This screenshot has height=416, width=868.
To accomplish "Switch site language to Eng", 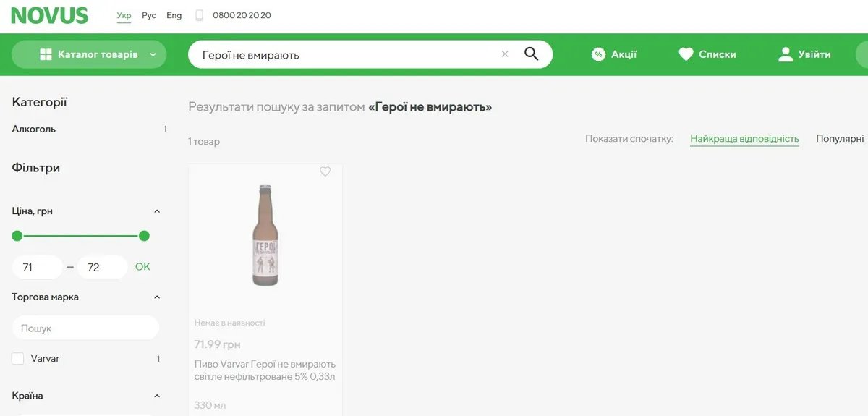I will tap(174, 15).
